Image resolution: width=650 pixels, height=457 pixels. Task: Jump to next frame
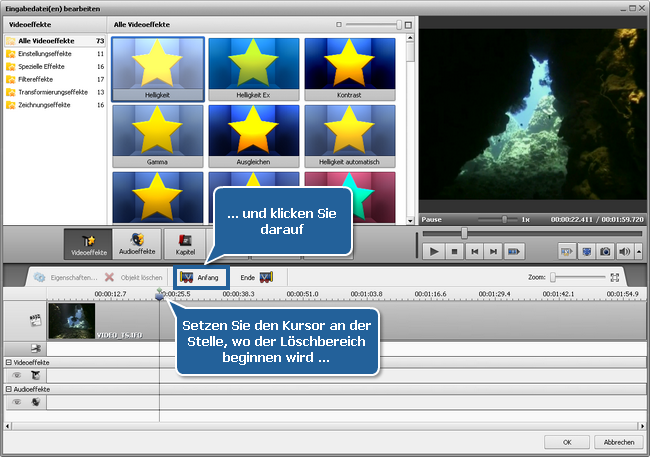[495, 251]
